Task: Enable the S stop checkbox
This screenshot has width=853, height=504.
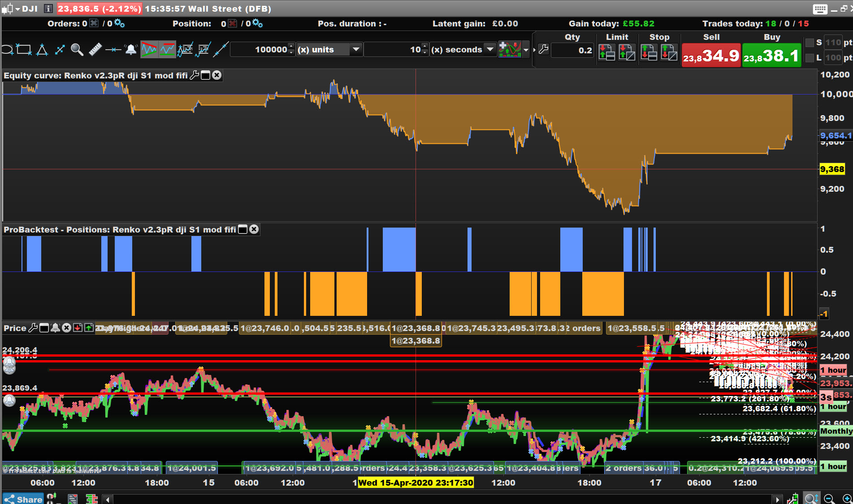Action: (x=810, y=43)
